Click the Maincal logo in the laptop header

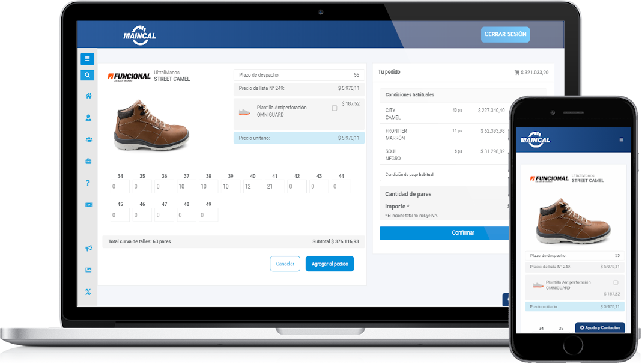(x=139, y=35)
